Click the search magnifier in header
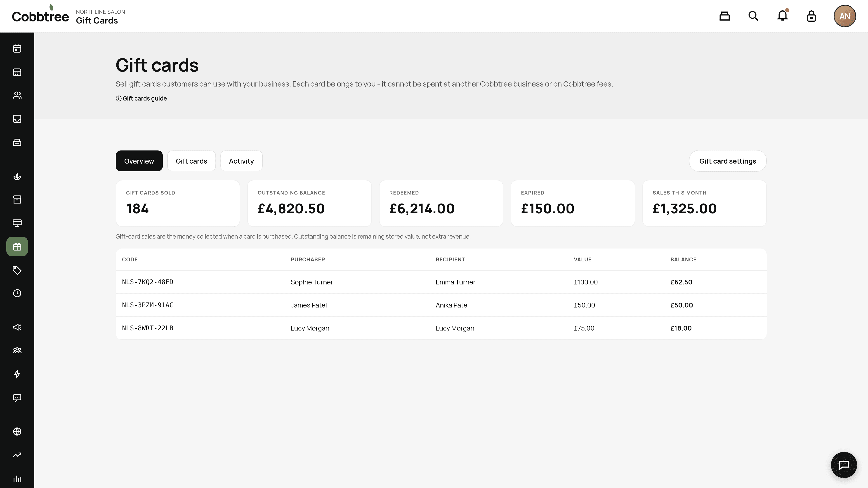The width and height of the screenshot is (868, 488). pyautogui.click(x=753, y=16)
